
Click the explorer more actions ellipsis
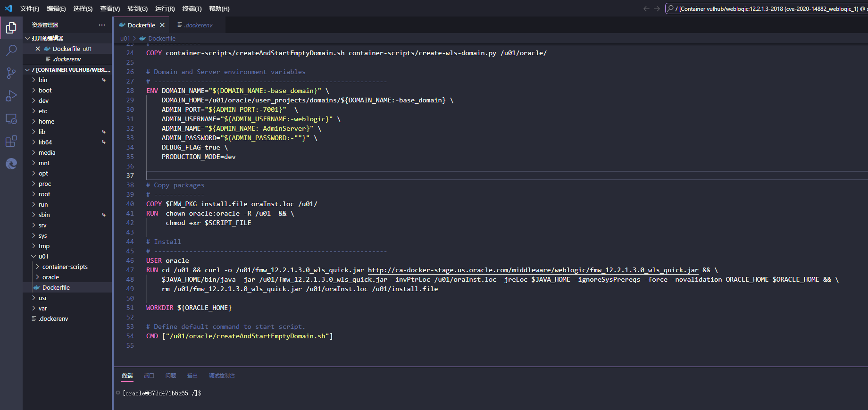(102, 25)
